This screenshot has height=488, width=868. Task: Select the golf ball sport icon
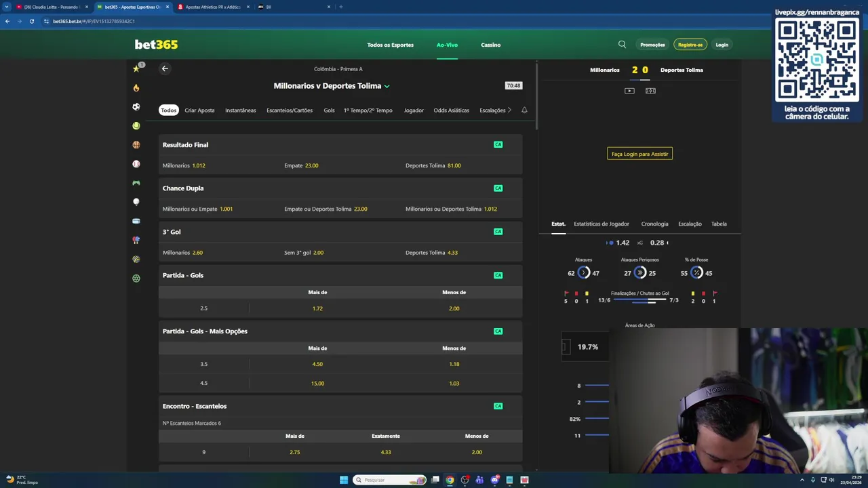[x=136, y=202]
